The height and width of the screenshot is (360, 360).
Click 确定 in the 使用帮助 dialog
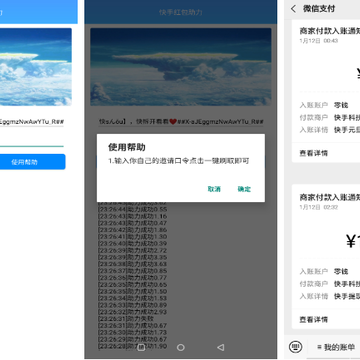[244, 189]
